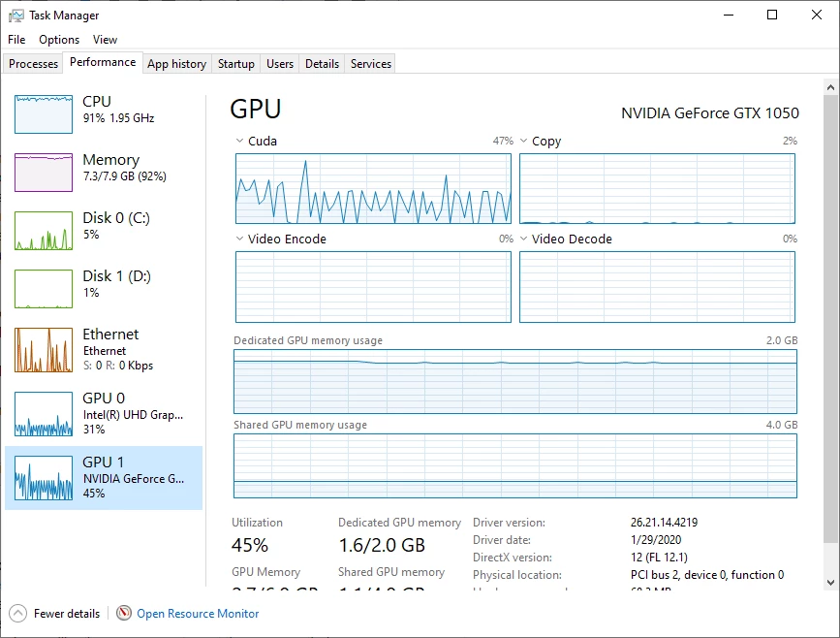
Task: Click the Task Manager title bar icon
Action: pos(16,16)
